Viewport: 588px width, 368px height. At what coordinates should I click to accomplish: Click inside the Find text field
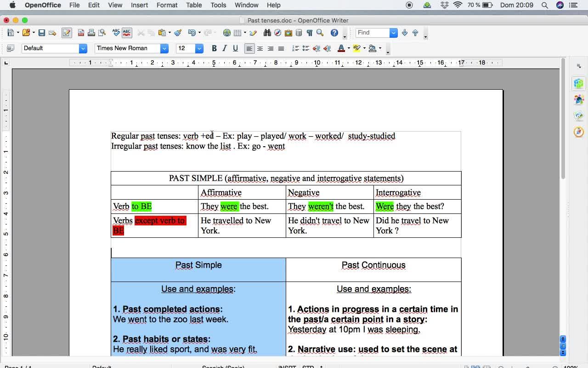[373, 33]
